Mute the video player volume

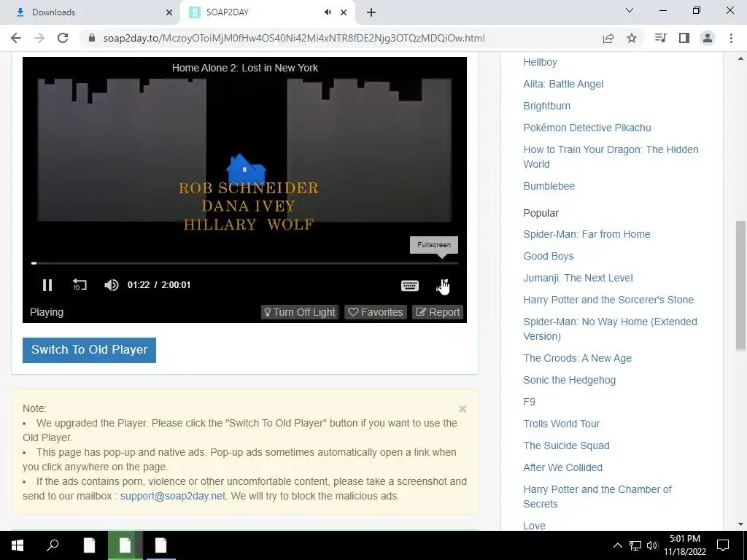(111, 285)
